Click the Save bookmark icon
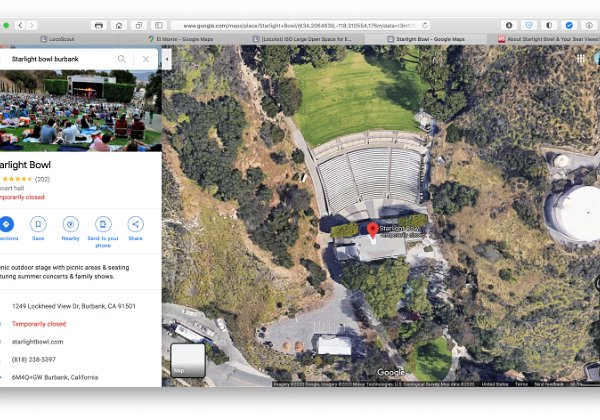Image resolution: width=600 pixels, height=420 pixels. (38, 224)
